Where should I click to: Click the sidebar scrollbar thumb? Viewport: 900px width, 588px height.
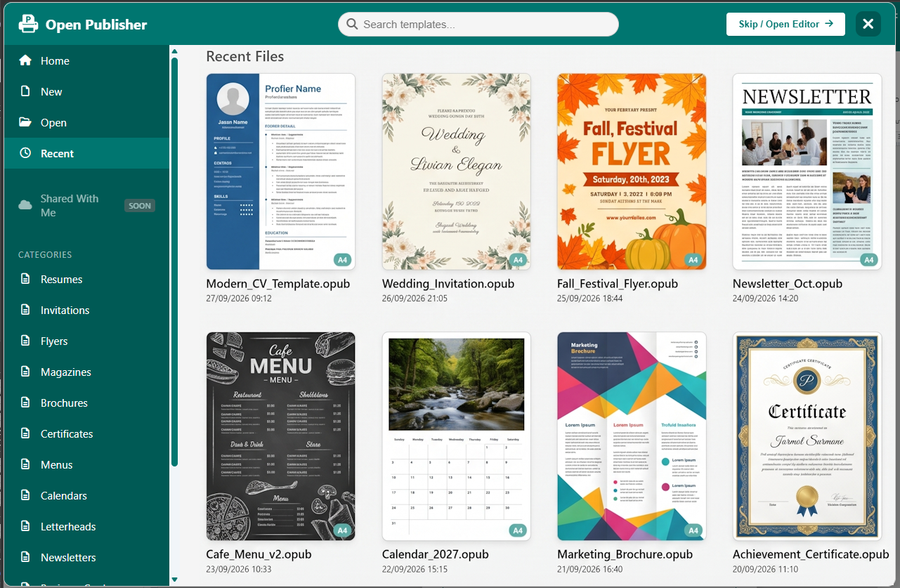point(174,261)
